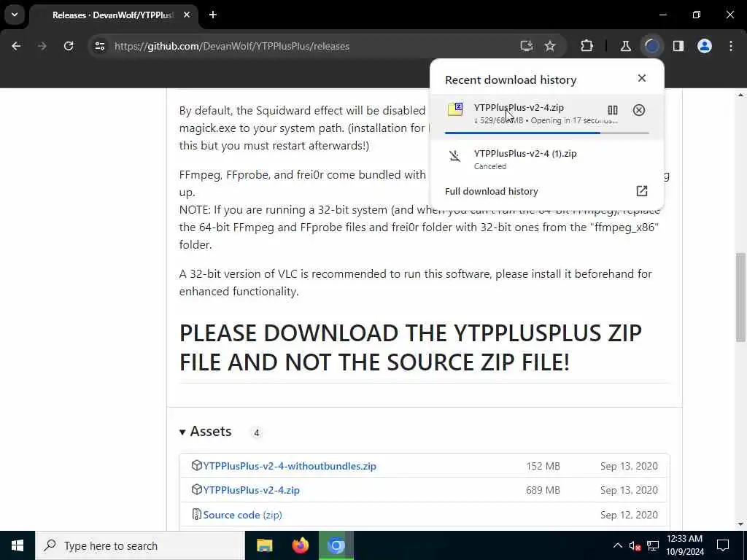Open the Chrome three-dot menu

click(731, 46)
